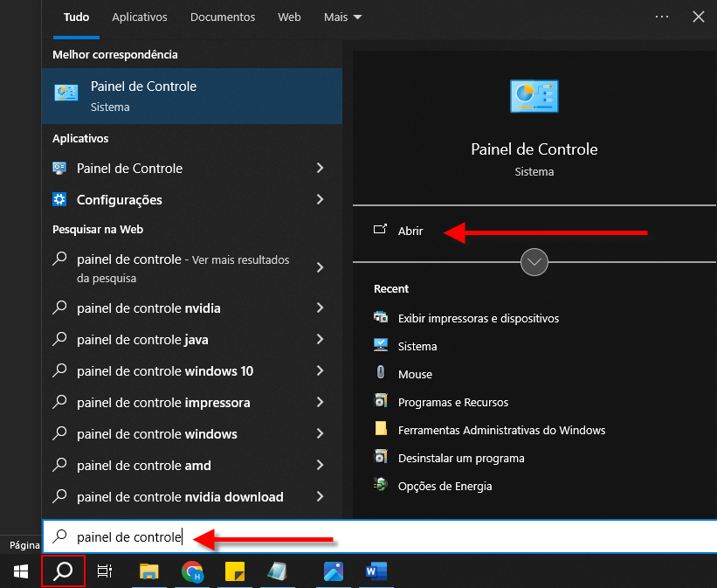The image size is (717, 588).
Task: Choose the 'painel de controle nvidia' suggestion
Action: tap(192, 308)
